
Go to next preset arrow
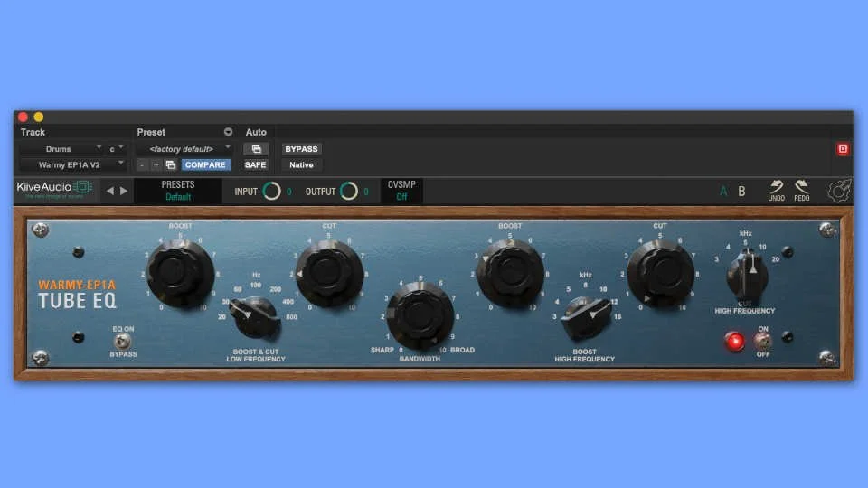pyautogui.click(x=124, y=191)
